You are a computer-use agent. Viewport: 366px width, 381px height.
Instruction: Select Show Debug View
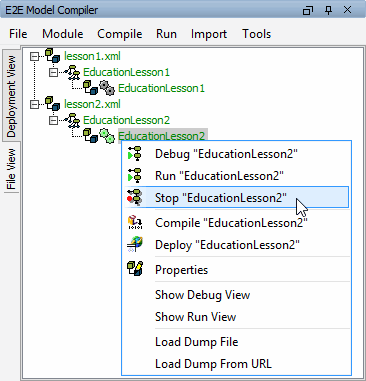tap(237, 295)
